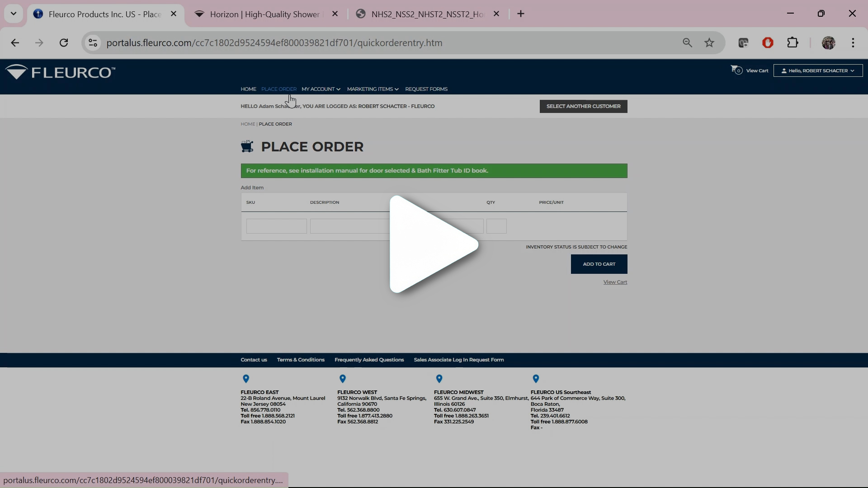The image size is (868, 488).
Task: Open Sales Associate Log In Request Form
Action: point(458,360)
